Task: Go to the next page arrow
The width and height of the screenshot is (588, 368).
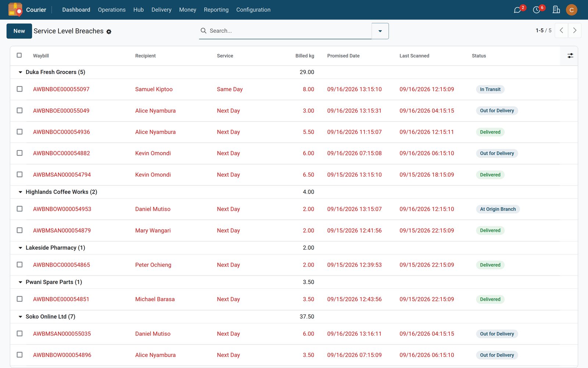Action: pos(575,31)
